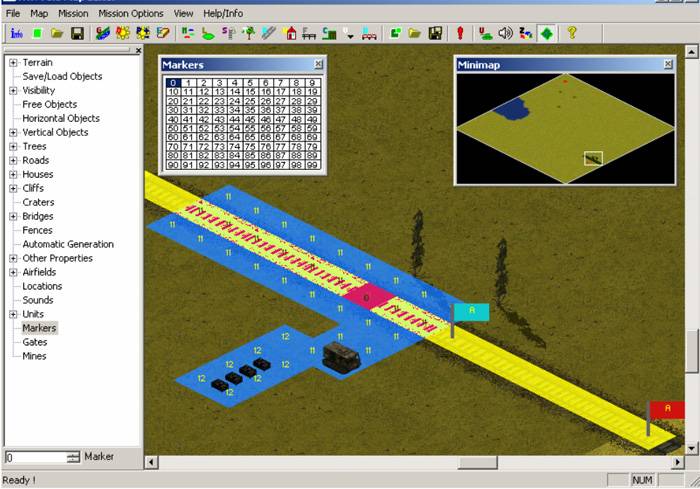Expand the Units tree node
Screen dimensions: 700x489
tap(13, 314)
